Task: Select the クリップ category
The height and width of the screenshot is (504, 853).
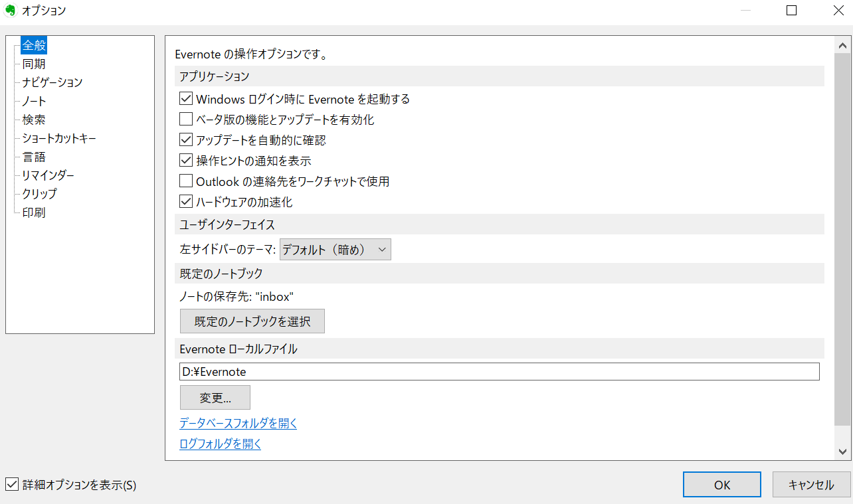Action: point(40,195)
